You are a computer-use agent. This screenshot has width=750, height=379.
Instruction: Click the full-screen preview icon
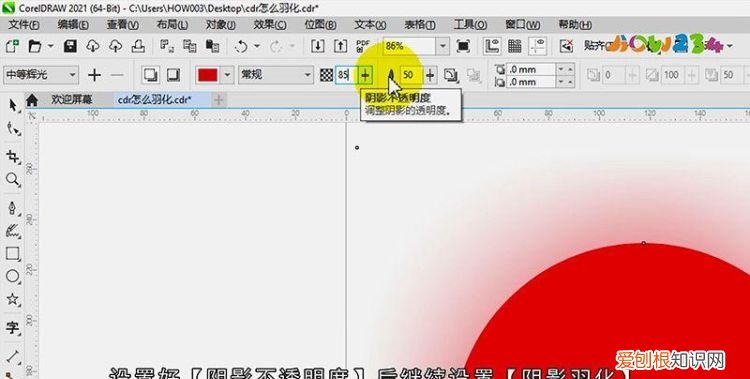coord(463,46)
